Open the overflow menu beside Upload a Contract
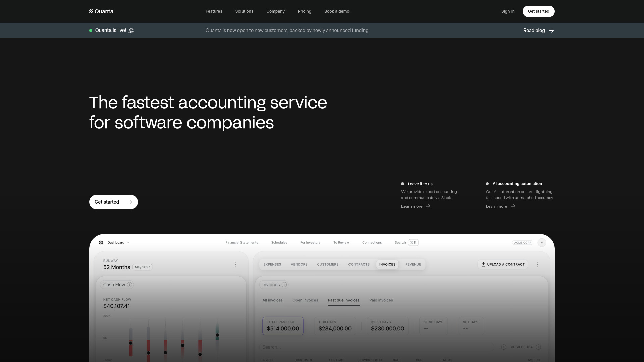Image resolution: width=644 pixels, height=362 pixels. [x=538, y=264]
